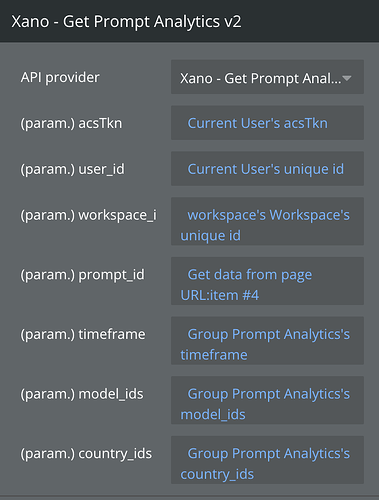The image size is (379, 500).
Task: Click the '(param.) model_ids' label
Action: [x=82, y=394]
